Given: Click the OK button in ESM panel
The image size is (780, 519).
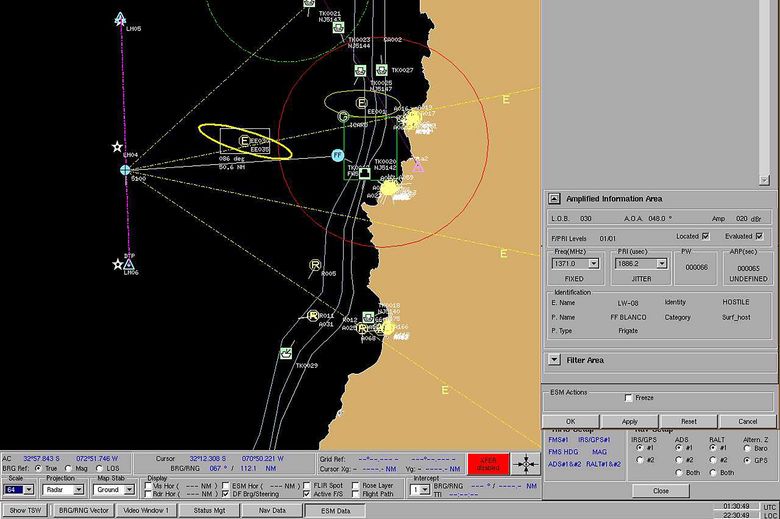Looking at the screenshot, I should [571, 421].
